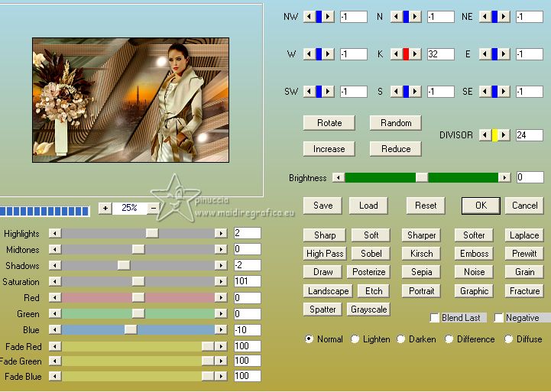Click the Blue slider thumb
The image size is (551, 392).
coord(131,329)
